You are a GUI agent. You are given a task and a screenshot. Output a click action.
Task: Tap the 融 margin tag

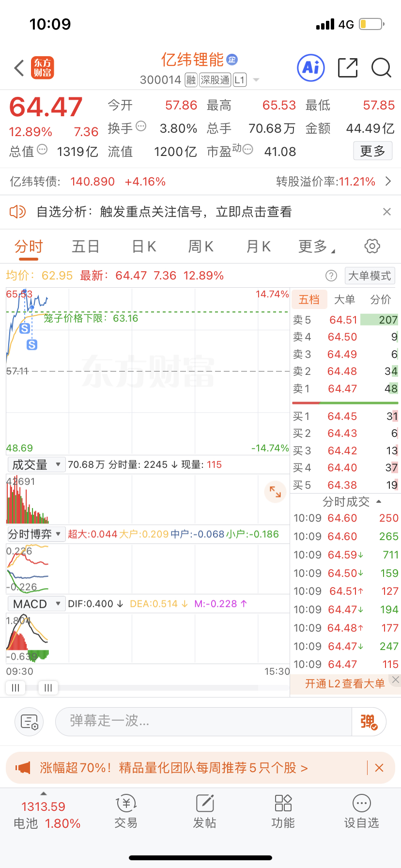pos(191,80)
